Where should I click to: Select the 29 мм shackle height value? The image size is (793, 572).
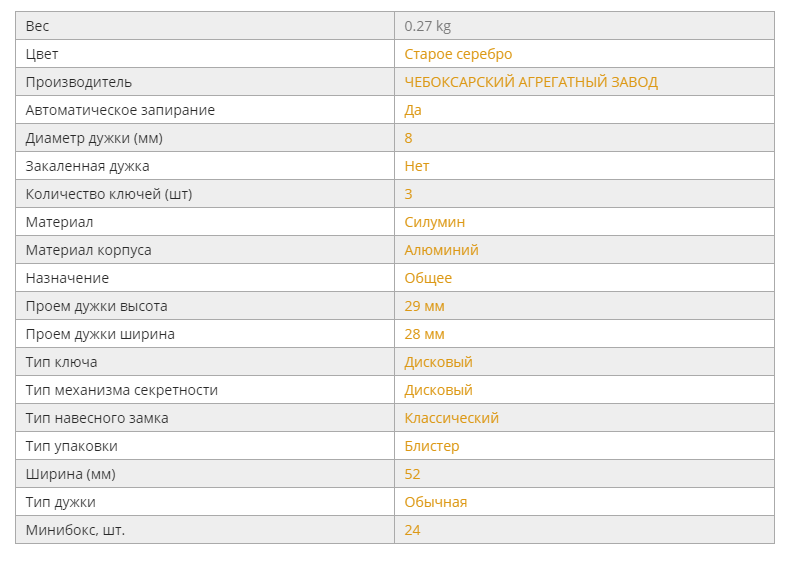click(x=424, y=306)
